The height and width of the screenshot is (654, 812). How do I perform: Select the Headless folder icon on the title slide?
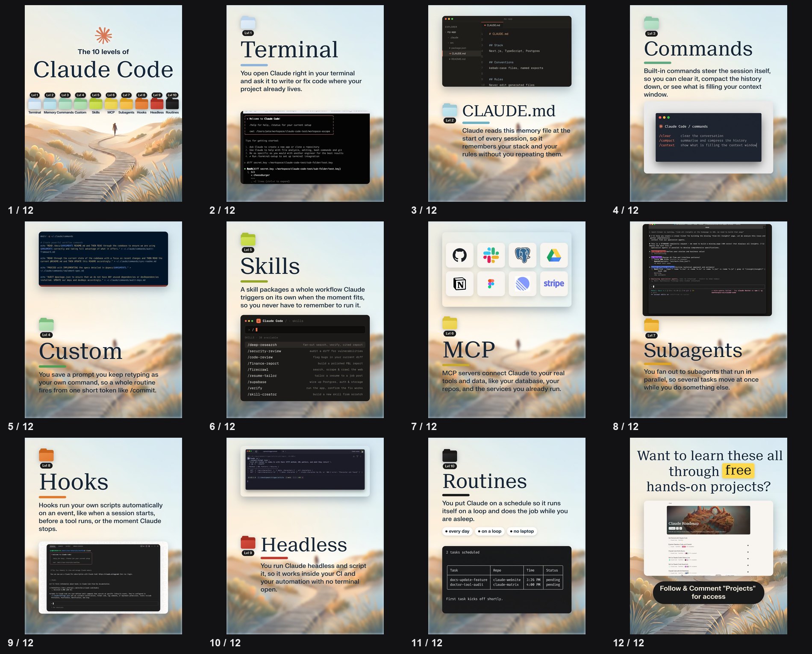click(157, 104)
